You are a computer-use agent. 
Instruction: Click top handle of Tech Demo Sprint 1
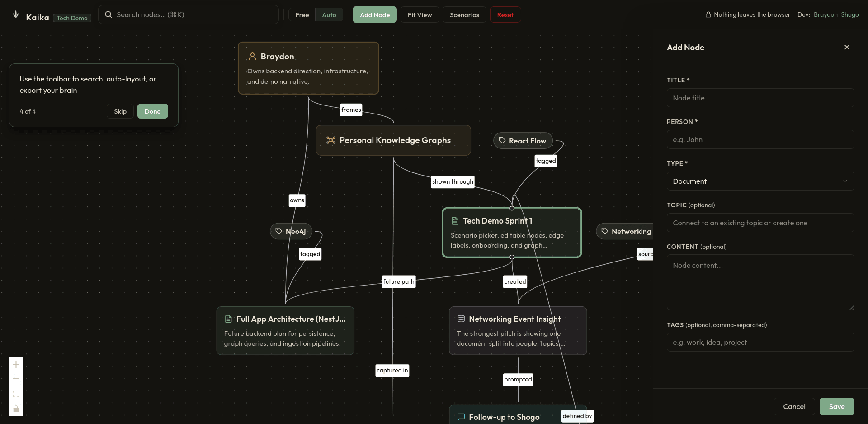point(512,208)
